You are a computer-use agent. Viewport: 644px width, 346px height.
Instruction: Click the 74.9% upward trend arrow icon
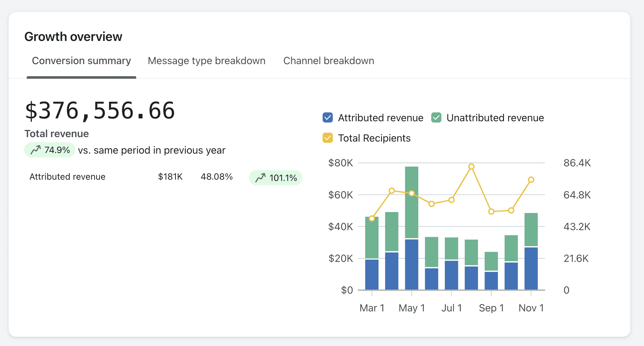[36, 150]
